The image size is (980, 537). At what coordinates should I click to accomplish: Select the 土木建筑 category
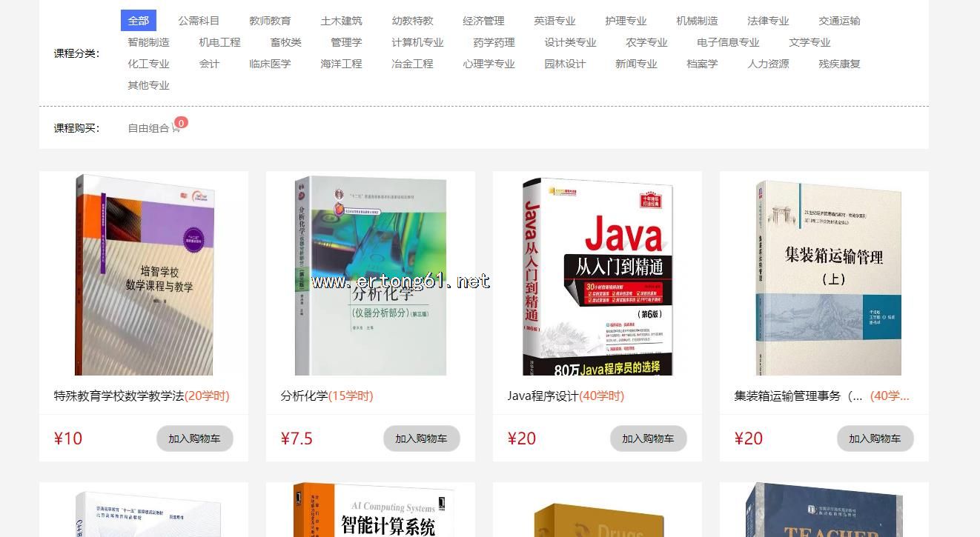click(x=341, y=21)
